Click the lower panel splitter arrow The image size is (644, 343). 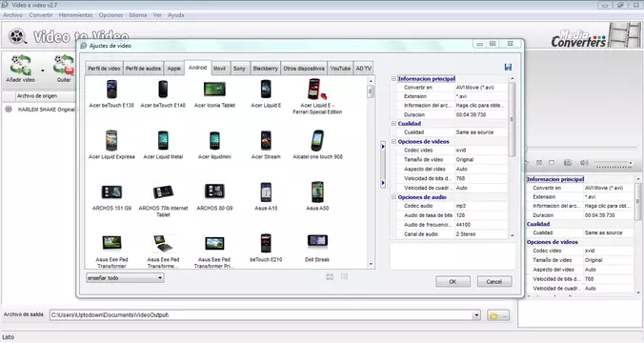tap(383, 183)
